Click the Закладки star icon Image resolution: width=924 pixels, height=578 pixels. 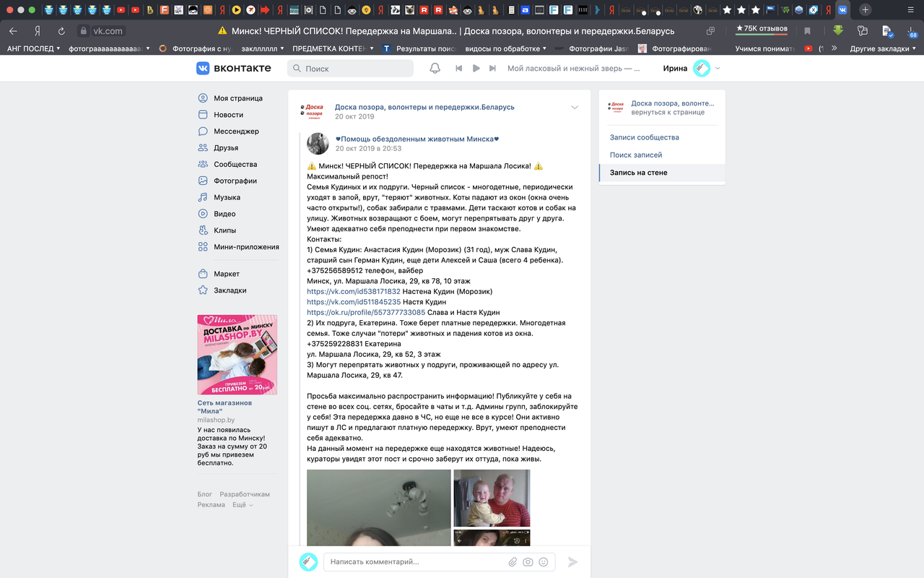[203, 290]
